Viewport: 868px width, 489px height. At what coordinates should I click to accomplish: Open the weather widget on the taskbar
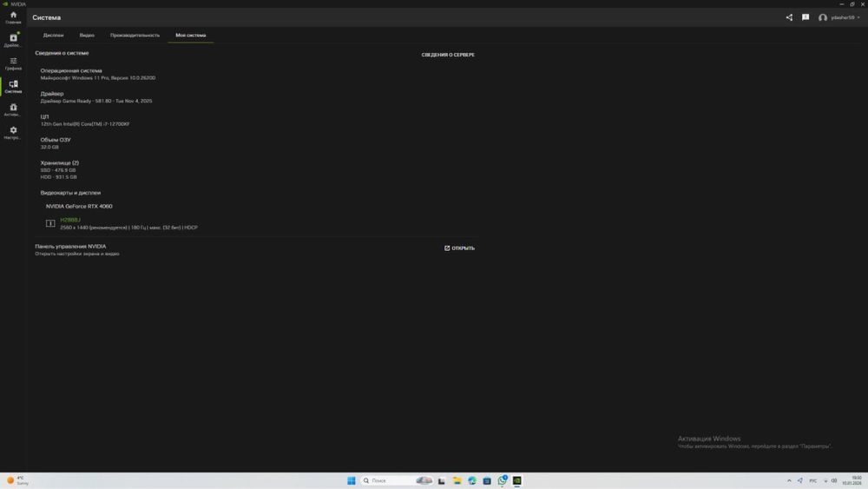point(17,480)
